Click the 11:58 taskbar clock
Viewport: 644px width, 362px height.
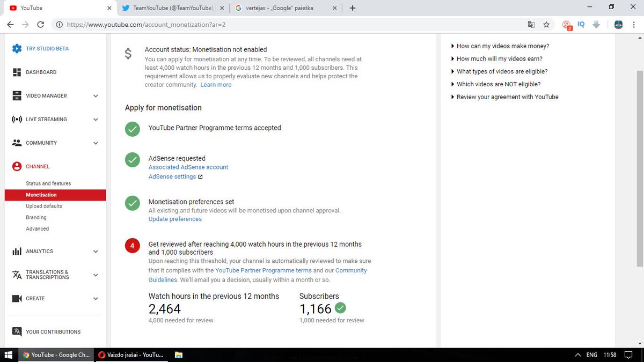pyautogui.click(x=610, y=354)
